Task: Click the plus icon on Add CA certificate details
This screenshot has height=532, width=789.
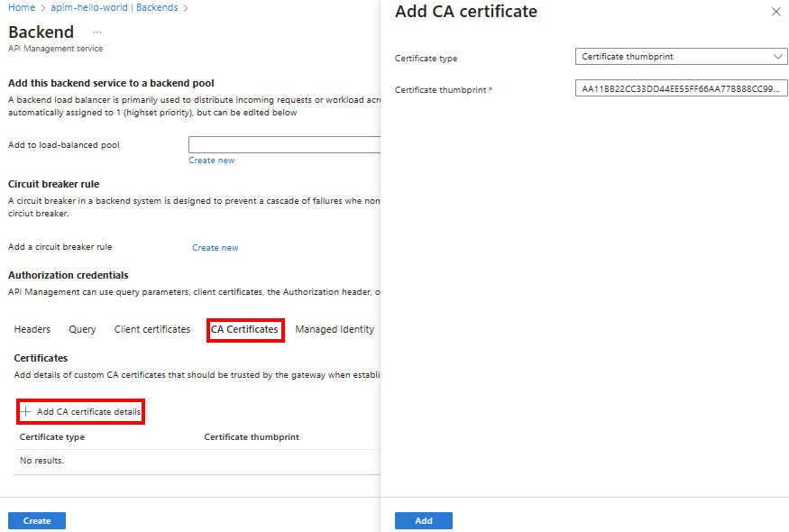Action: click(26, 411)
